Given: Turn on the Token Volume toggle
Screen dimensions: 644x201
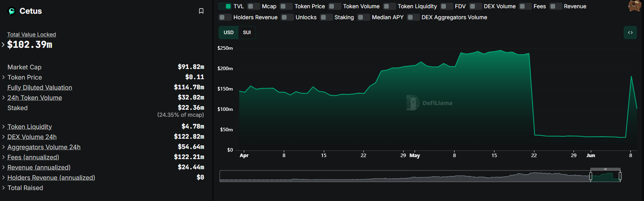Looking at the screenshot, I should point(335,6).
